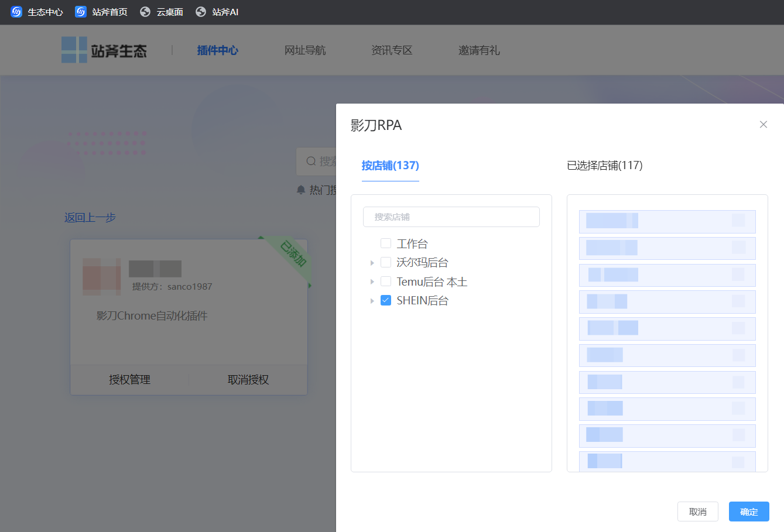Open the 插件中心 navigation item
This screenshot has height=532, width=784.
point(217,50)
